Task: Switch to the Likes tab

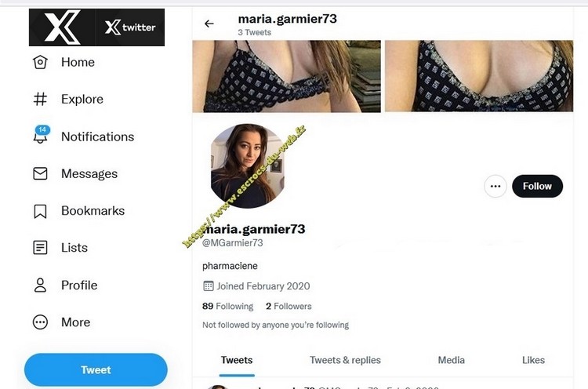Action: 533,360
